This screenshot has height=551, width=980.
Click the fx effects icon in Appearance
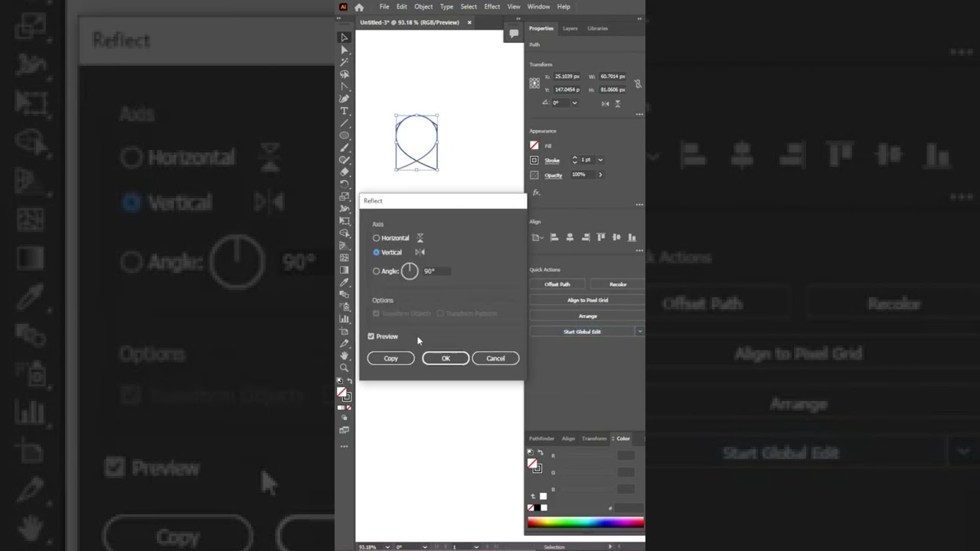(x=536, y=193)
